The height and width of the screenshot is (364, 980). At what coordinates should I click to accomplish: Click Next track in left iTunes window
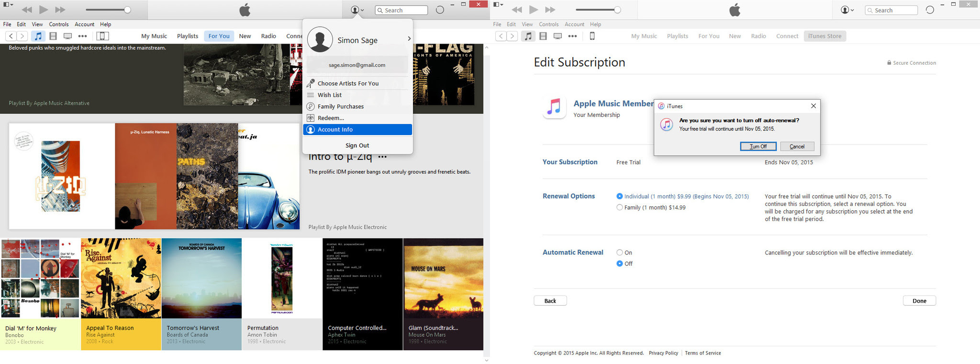pyautogui.click(x=60, y=10)
